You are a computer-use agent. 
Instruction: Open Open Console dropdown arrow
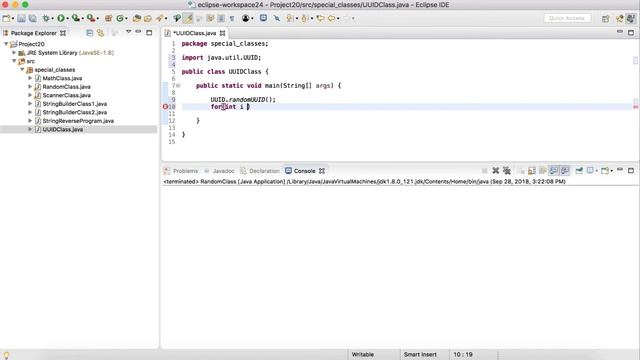click(x=611, y=171)
